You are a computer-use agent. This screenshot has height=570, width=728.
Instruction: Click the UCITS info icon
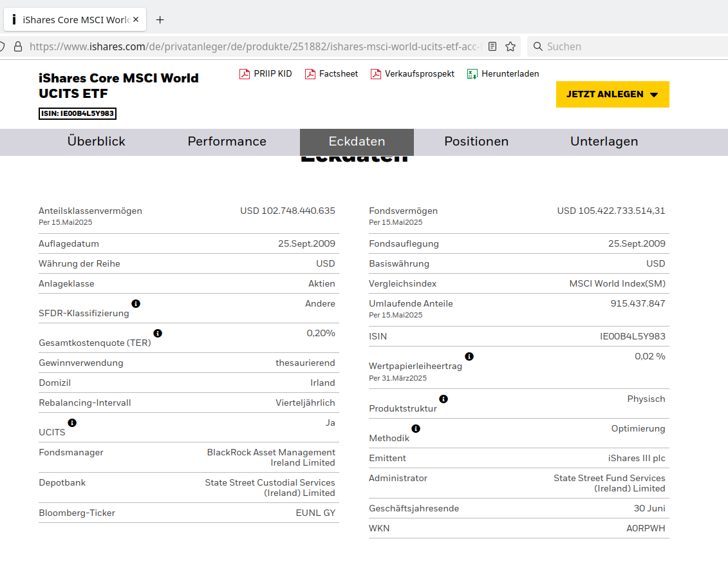click(x=72, y=423)
